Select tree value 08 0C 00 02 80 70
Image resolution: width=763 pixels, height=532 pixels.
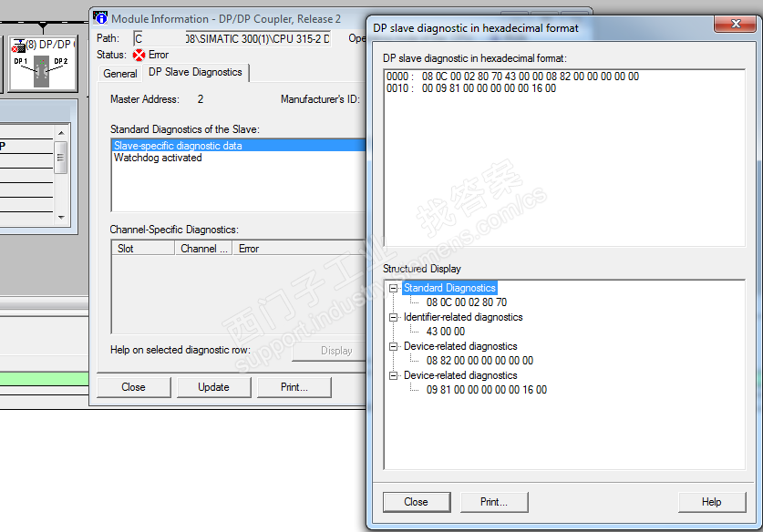click(466, 302)
